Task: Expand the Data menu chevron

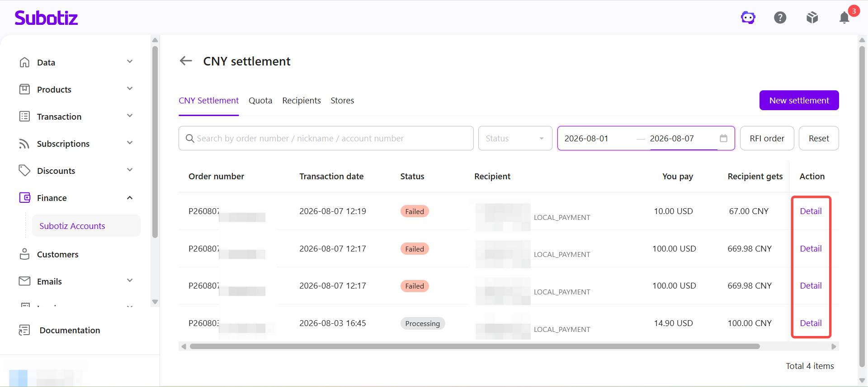Action: point(130,62)
